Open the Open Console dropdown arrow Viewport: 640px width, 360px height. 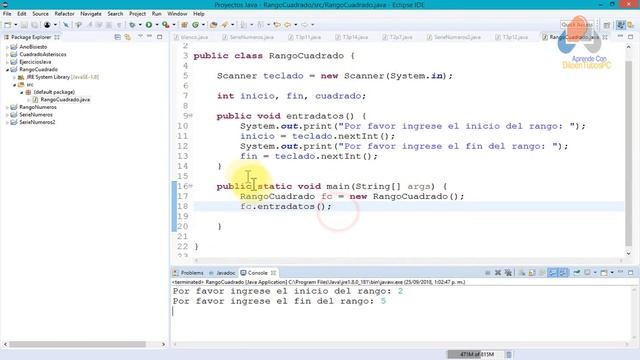tap(612, 273)
